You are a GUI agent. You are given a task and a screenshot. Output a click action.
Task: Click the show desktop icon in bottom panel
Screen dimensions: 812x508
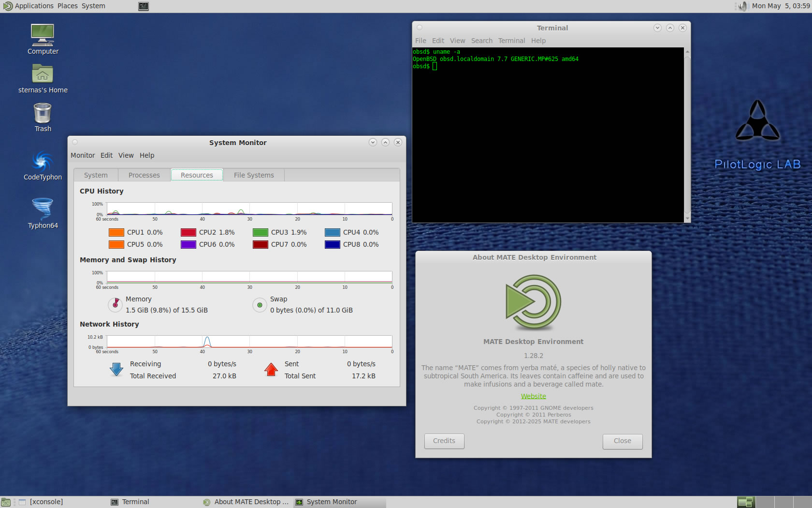tap(6, 502)
